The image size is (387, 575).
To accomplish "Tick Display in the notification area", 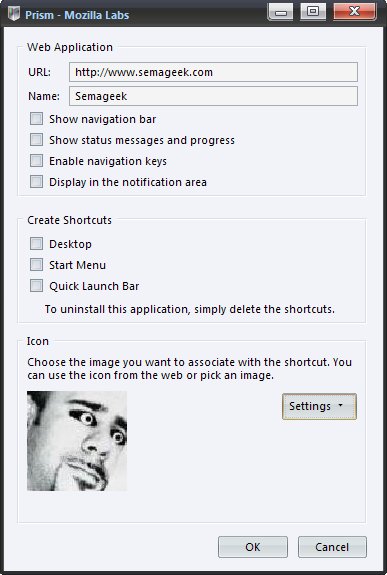I will pyautogui.click(x=36, y=182).
